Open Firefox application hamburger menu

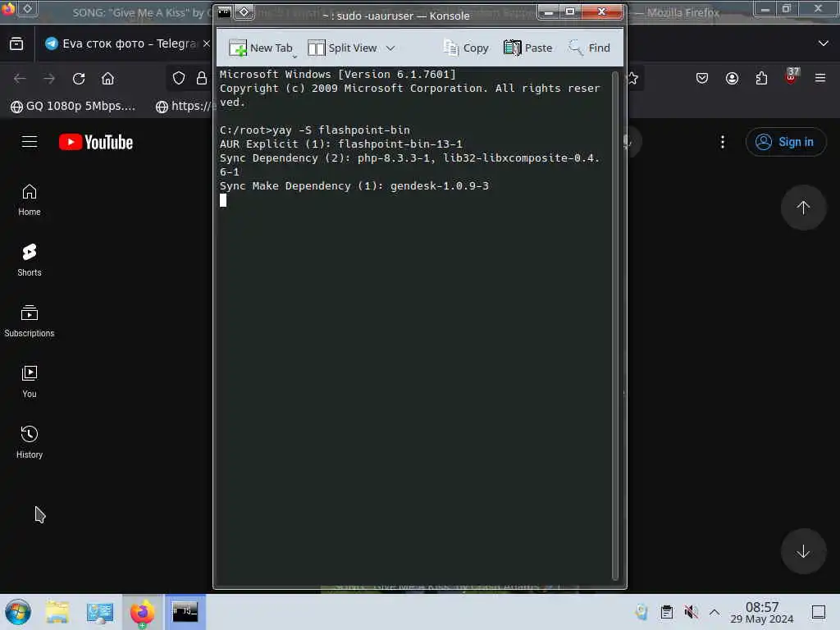click(x=820, y=79)
